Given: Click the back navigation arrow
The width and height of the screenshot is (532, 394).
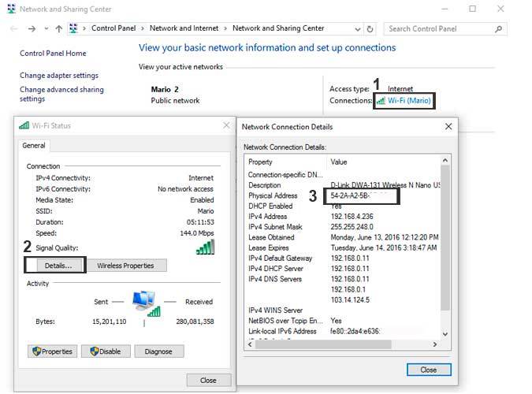Looking at the screenshot, I should 14,29.
